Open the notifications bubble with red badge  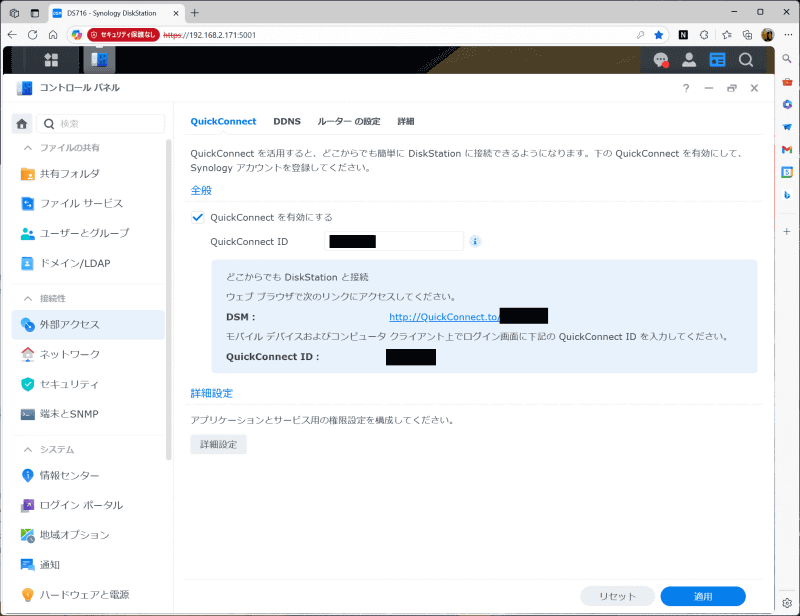[x=660, y=59]
